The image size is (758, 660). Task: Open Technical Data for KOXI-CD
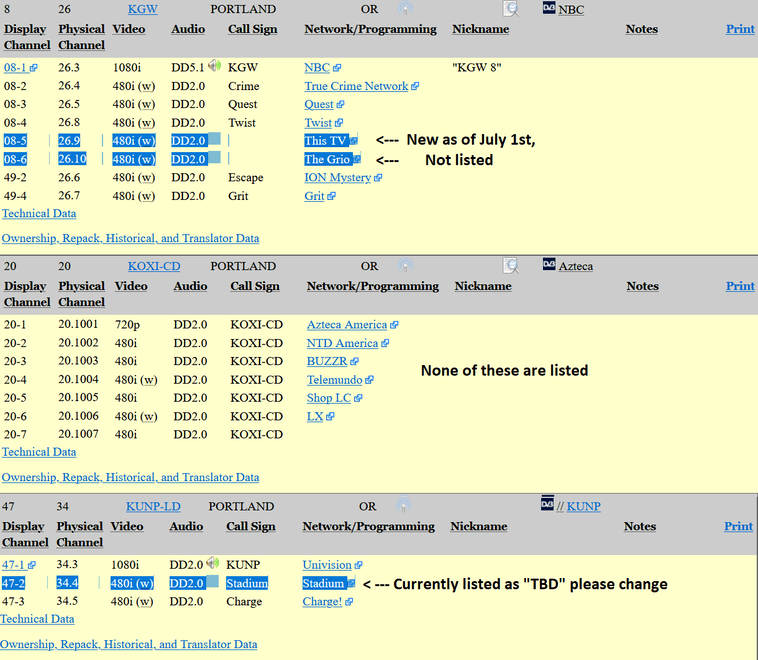coord(39,452)
